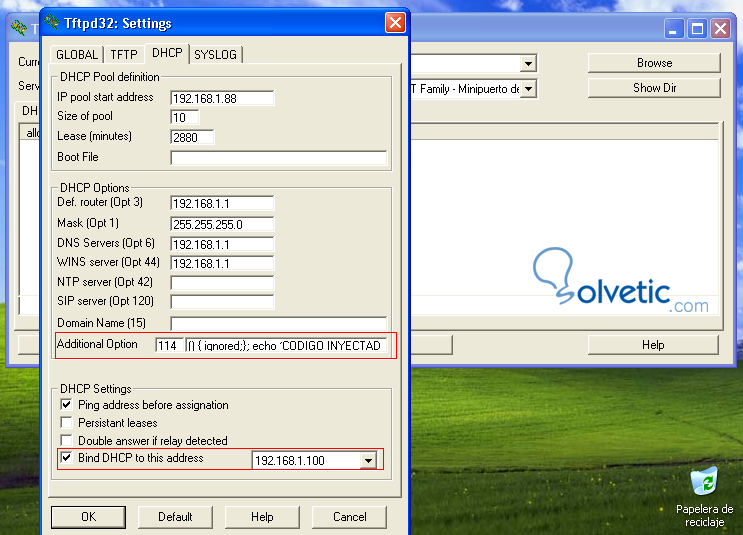Click the Default button
Image resolution: width=743 pixels, height=535 pixels.
[175, 517]
